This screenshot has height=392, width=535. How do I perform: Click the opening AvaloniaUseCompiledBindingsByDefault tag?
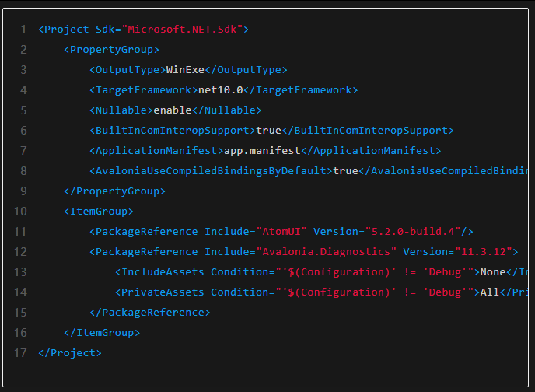coord(210,171)
